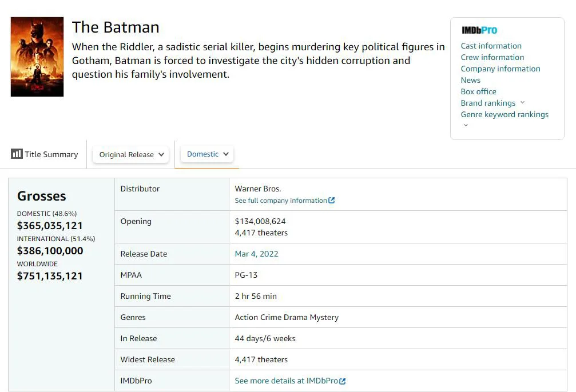Click The Batman poster thumbnail

point(37,57)
